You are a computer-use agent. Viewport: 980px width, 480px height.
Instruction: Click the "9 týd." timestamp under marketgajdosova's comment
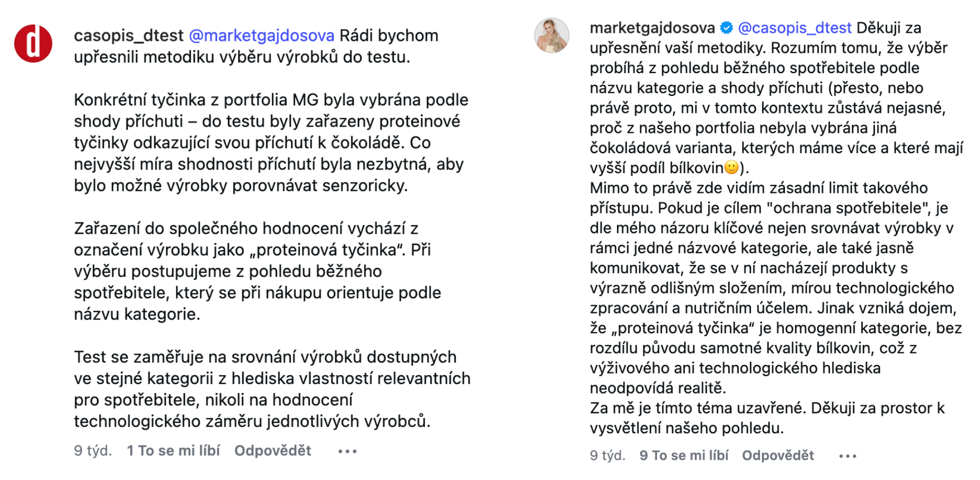[607, 456]
